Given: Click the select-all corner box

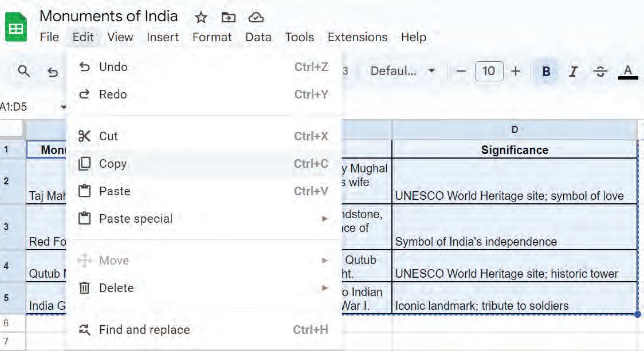Looking at the screenshot, I should point(11,129).
